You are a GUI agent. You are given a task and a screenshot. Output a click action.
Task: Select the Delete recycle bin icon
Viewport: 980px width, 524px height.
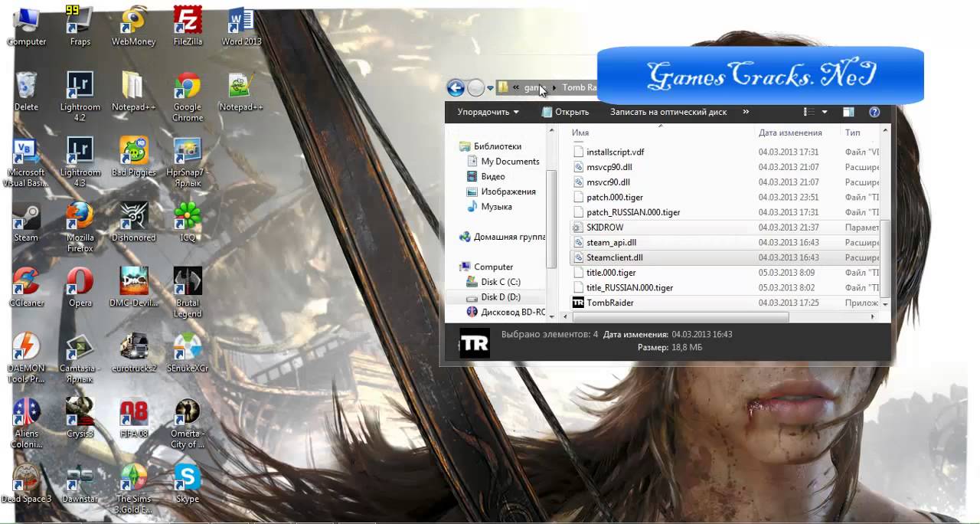tap(26, 91)
